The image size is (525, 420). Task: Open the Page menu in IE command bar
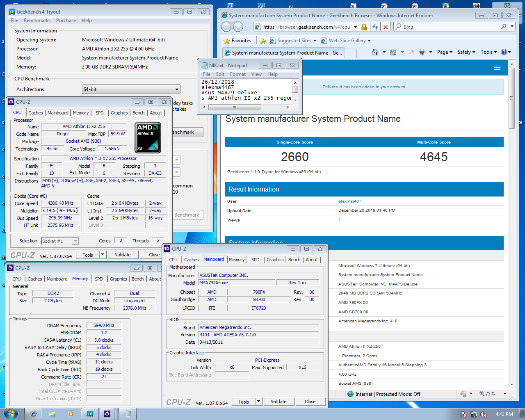click(445, 52)
